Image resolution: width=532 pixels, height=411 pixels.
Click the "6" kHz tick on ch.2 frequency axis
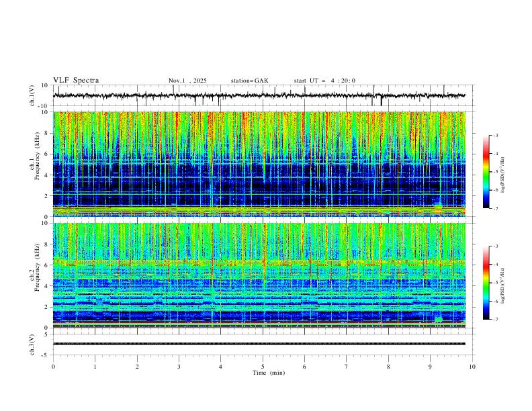46,265
